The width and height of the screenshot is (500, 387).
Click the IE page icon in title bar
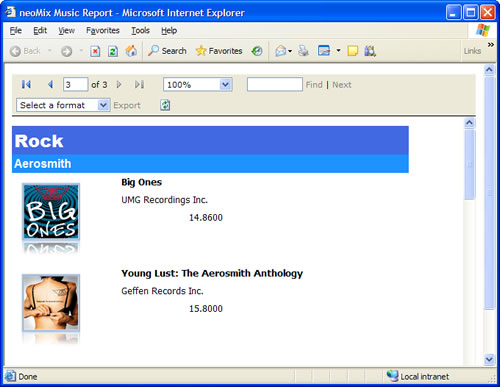point(10,12)
